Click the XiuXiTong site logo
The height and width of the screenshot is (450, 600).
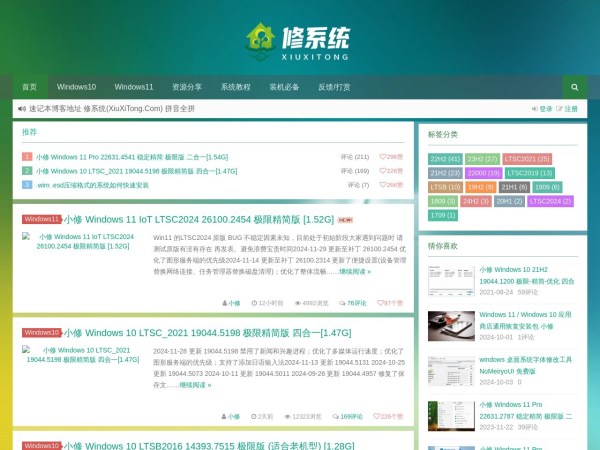click(x=299, y=43)
